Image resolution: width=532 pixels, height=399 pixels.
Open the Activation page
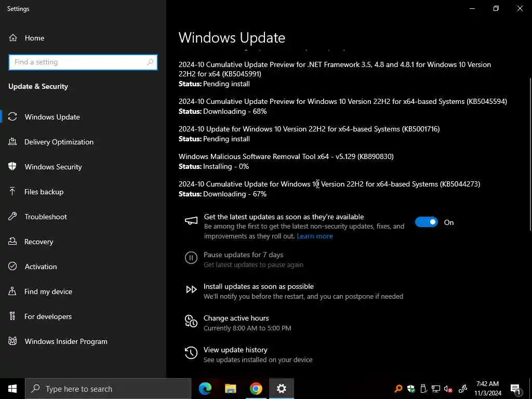(x=41, y=267)
